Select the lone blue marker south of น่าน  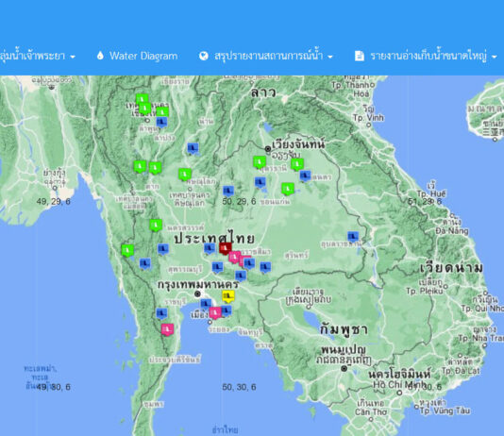click(x=193, y=148)
